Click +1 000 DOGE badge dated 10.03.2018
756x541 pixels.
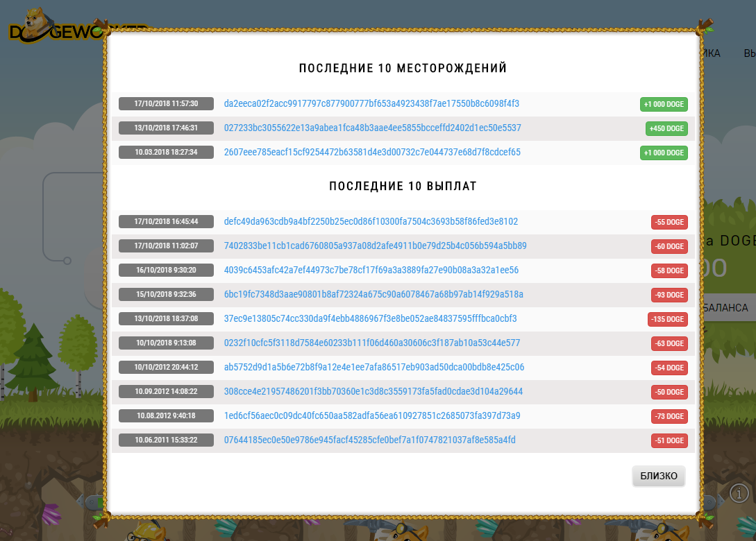click(x=664, y=153)
